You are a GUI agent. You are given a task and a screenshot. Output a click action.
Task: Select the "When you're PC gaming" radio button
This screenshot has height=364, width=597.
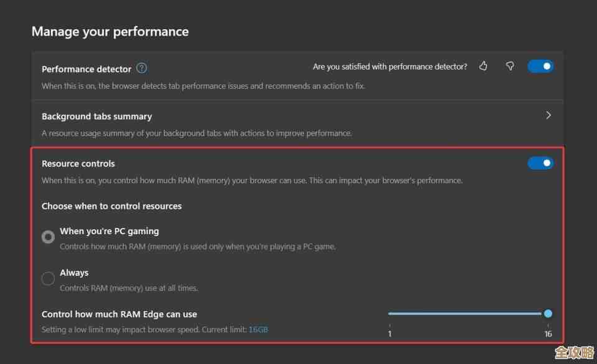48,237
